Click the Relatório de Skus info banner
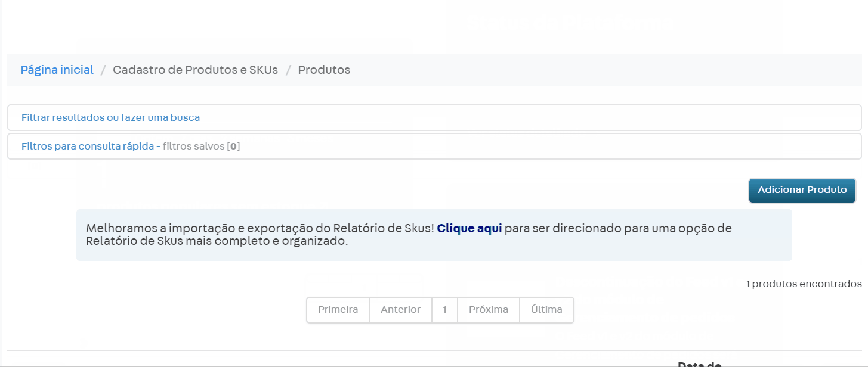The height and width of the screenshot is (367, 868). (434, 234)
